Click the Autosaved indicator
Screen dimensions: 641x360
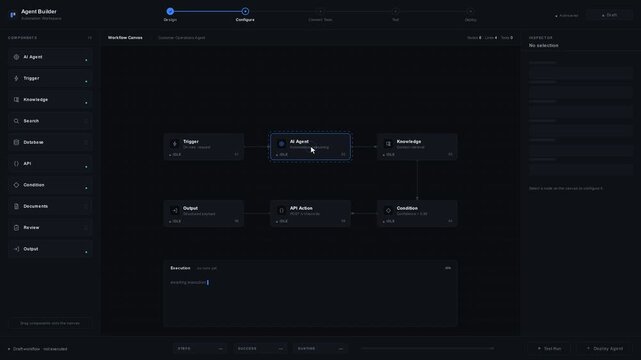pos(567,16)
